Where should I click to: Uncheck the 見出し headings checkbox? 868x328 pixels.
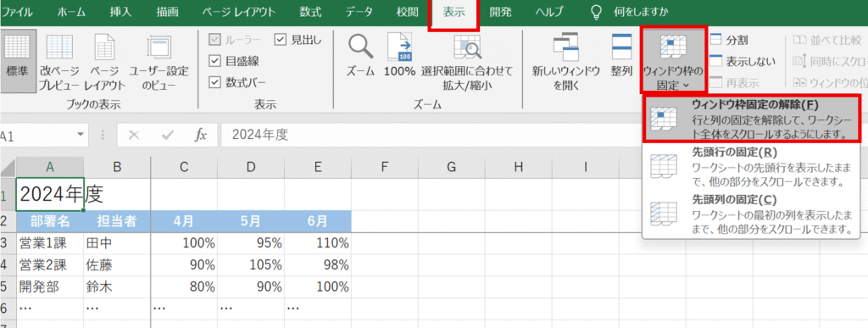(x=280, y=39)
